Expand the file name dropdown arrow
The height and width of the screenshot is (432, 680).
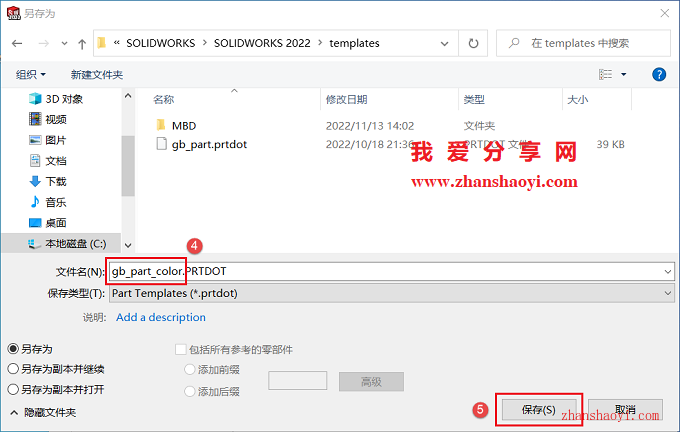667,272
